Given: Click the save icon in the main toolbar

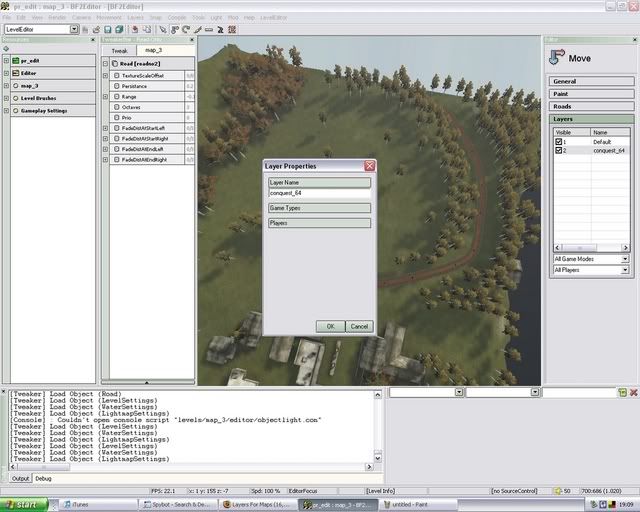Looking at the screenshot, I should point(107,29).
